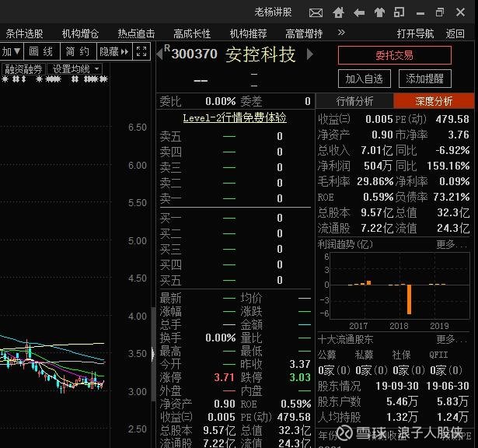
Task: Select 卖一 order row
Action: (x=235, y=198)
